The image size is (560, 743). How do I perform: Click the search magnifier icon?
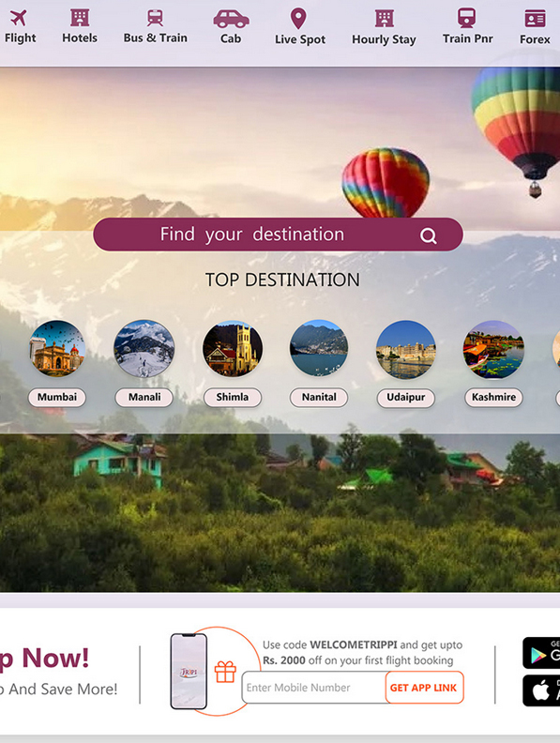click(429, 235)
